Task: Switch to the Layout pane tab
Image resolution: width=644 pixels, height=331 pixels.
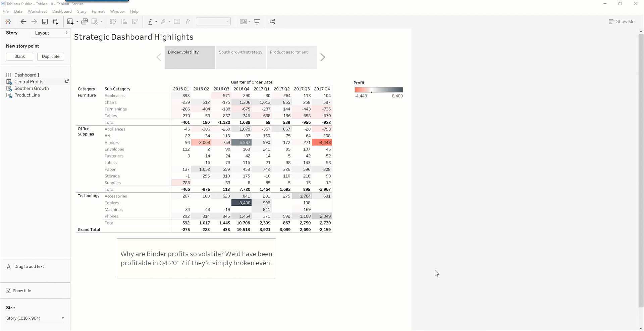Action: [50, 33]
